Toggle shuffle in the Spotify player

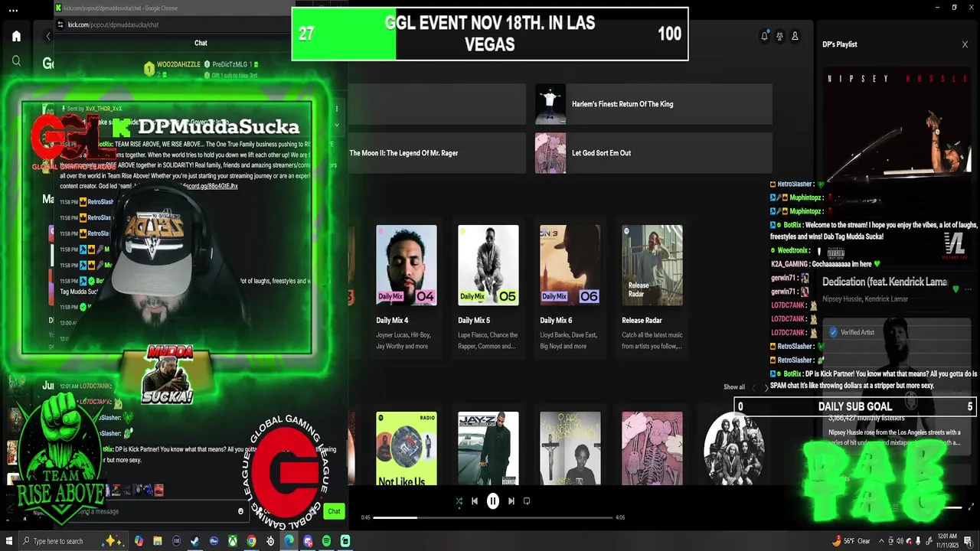pos(459,501)
